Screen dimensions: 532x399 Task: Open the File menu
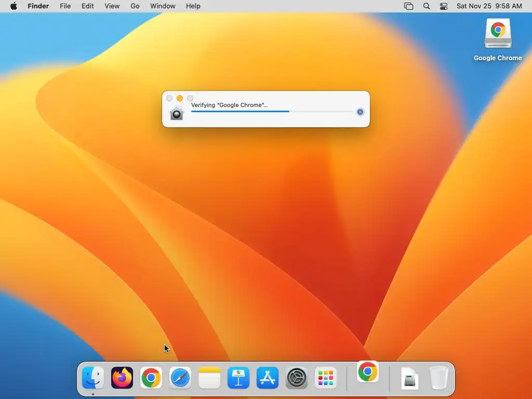click(x=65, y=6)
